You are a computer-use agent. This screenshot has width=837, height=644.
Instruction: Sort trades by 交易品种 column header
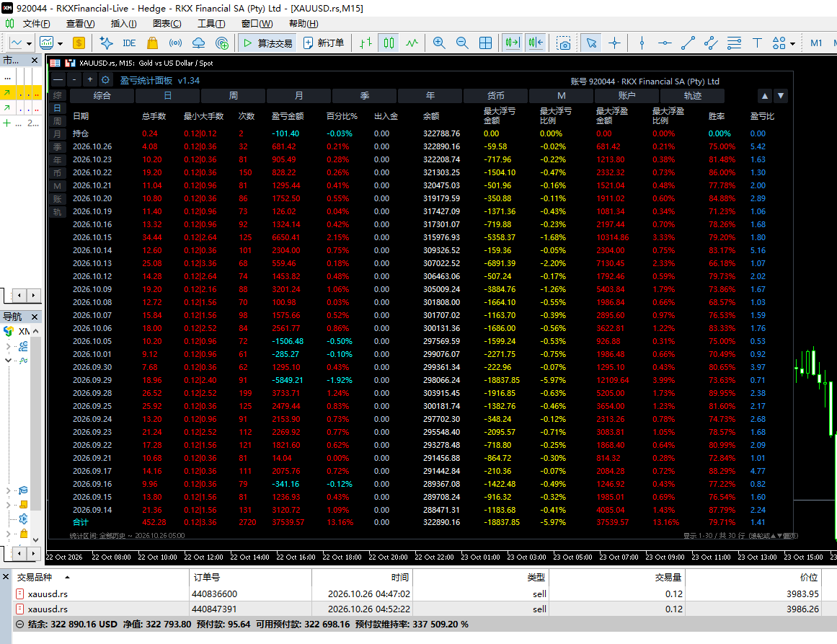34,577
